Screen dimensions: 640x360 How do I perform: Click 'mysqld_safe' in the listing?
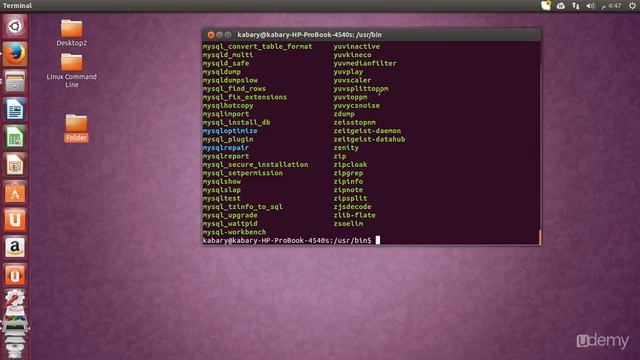pyautogui.click(x=226, y=63)
